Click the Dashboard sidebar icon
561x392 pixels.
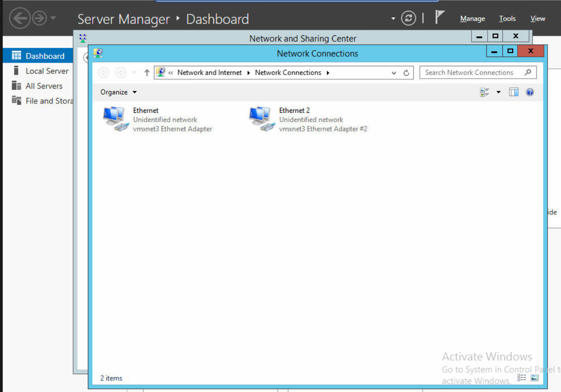(17, 56)
